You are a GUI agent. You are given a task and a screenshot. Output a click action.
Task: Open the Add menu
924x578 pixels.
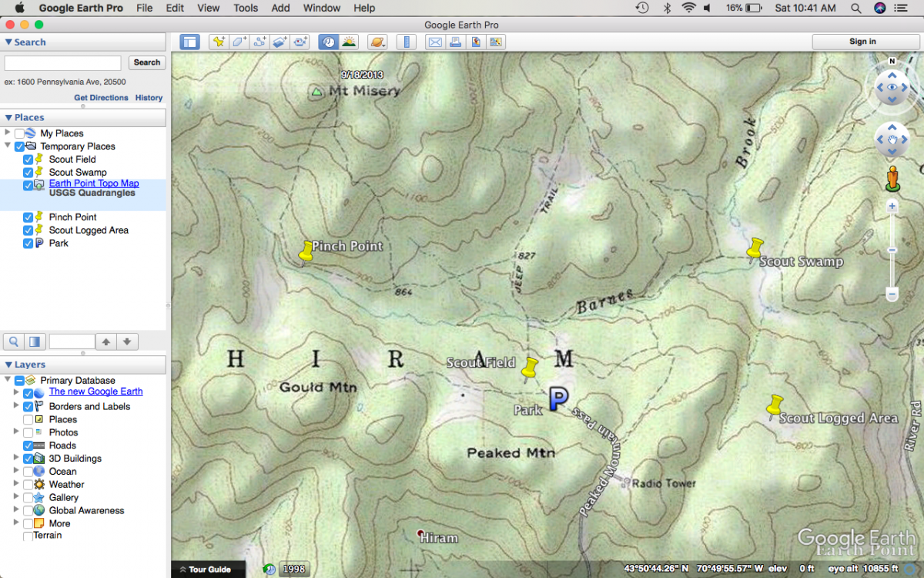point(281,8)
